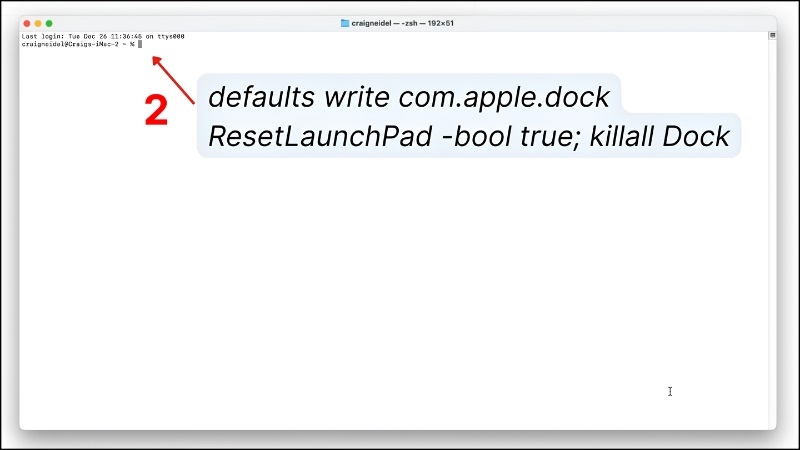Click the folder proxy icon in title bar
This screenshot has height=450, width=800.
(345, 23)
